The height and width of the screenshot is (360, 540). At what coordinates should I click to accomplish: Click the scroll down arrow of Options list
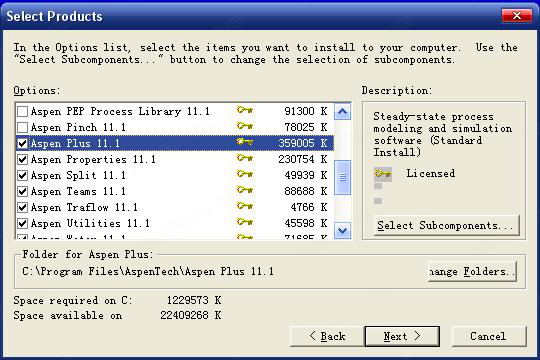[x=342, y=230]
